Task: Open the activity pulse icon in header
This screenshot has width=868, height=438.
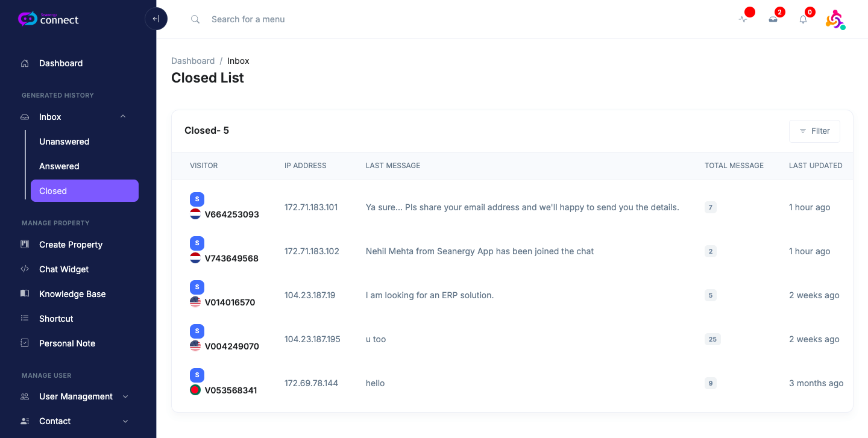Action: coord(743,19)
